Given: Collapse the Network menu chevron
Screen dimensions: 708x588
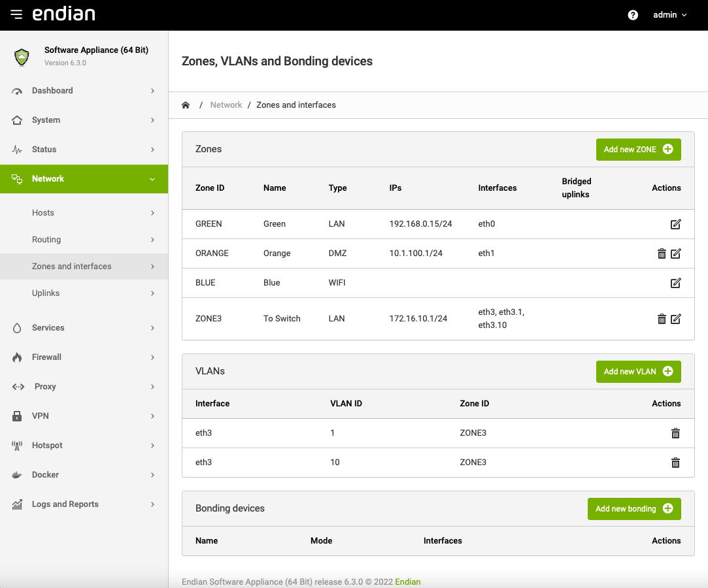Looking at the screenshot, I should coord(152,179).
